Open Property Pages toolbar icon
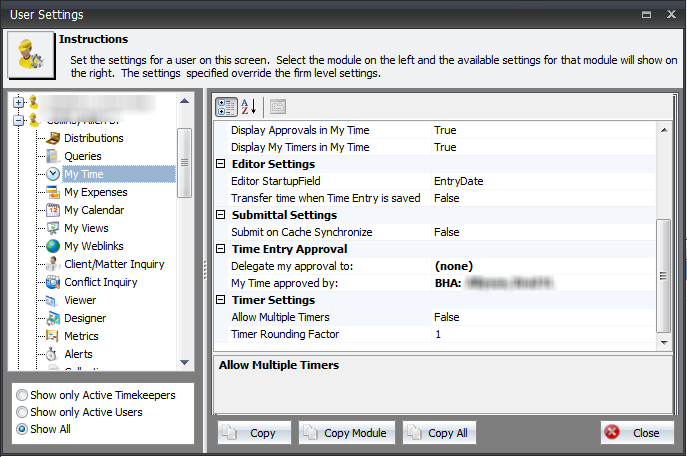The height and width of the screenshot is (457, 687). (x=278, y=107)
